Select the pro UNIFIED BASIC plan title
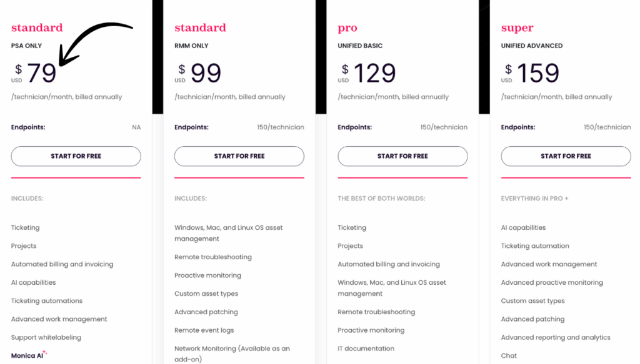This screenshot has width=640, height=364. click(347, 27)
